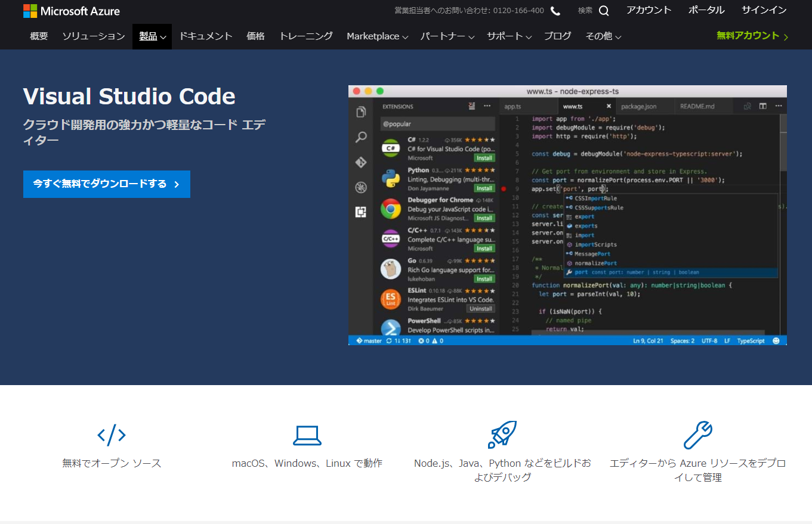Click the 今すぐ無料でダウンロードする button

[x=107, y=184]
